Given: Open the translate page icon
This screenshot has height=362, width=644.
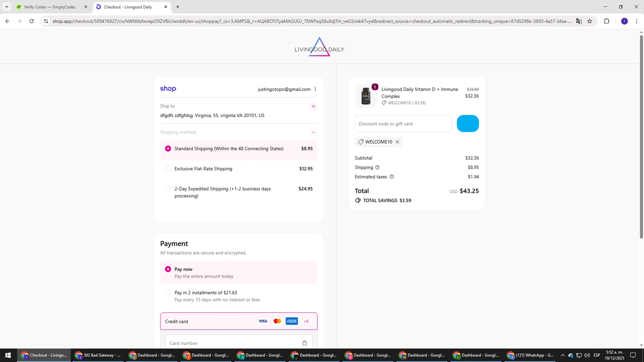Looking at the screenshot, I should point(579,21).
